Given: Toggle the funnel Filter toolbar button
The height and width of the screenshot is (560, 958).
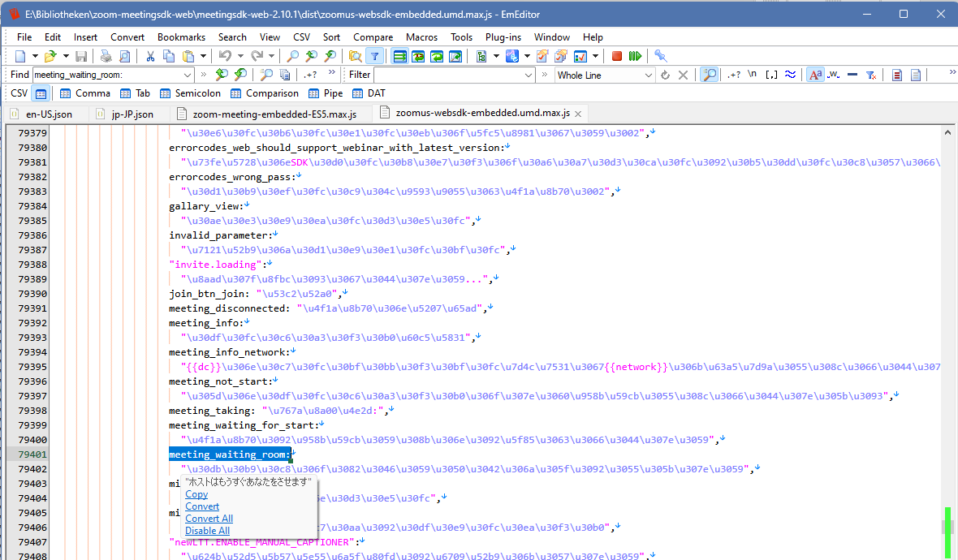Looking at the screenshot, I should pos(374,56).
